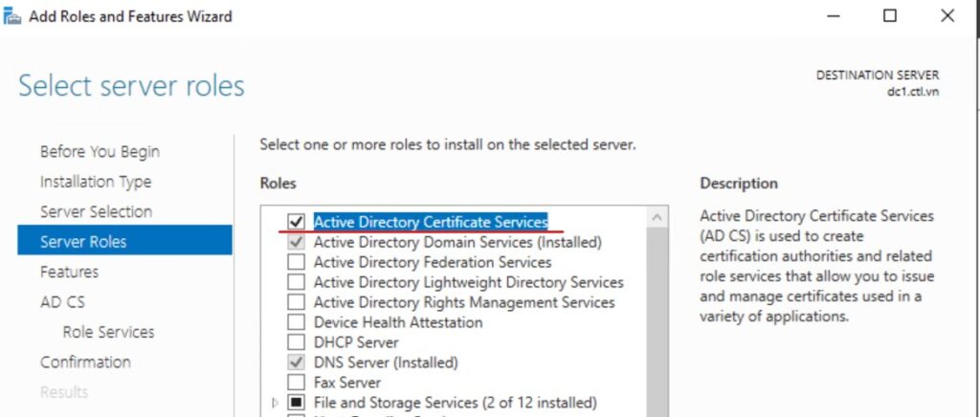This screenshot has height=417, width=980.
Task: Click the wizard icon in title bar
Action: click(12, 16)
